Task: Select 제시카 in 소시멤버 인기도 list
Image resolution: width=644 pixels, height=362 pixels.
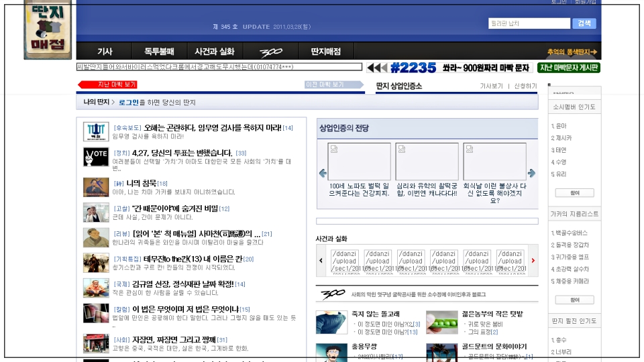Action: point(561,138)
